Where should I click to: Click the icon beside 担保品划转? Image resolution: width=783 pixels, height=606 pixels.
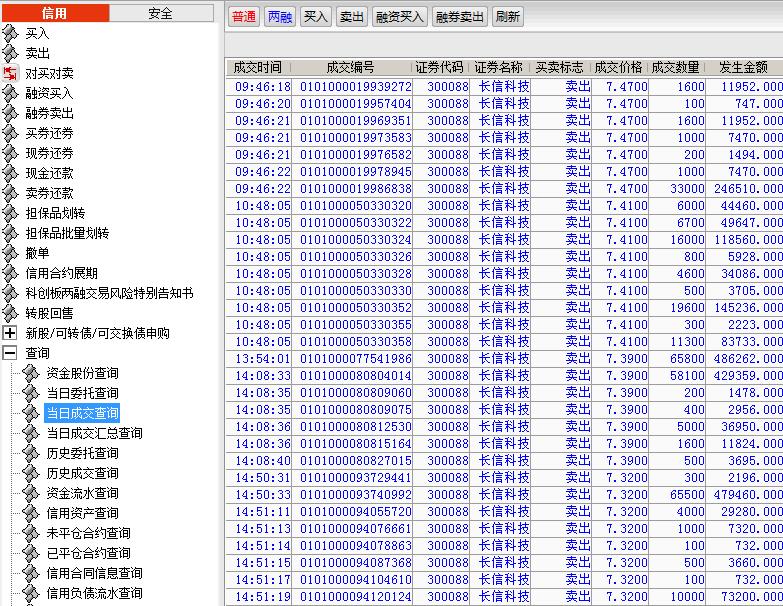point(10,213)
